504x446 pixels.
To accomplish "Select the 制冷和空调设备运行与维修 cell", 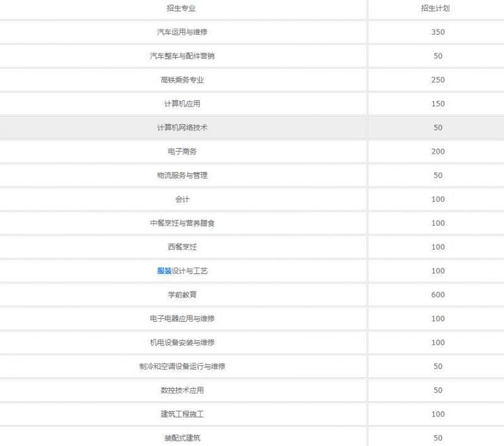I will tap(181, 367).
